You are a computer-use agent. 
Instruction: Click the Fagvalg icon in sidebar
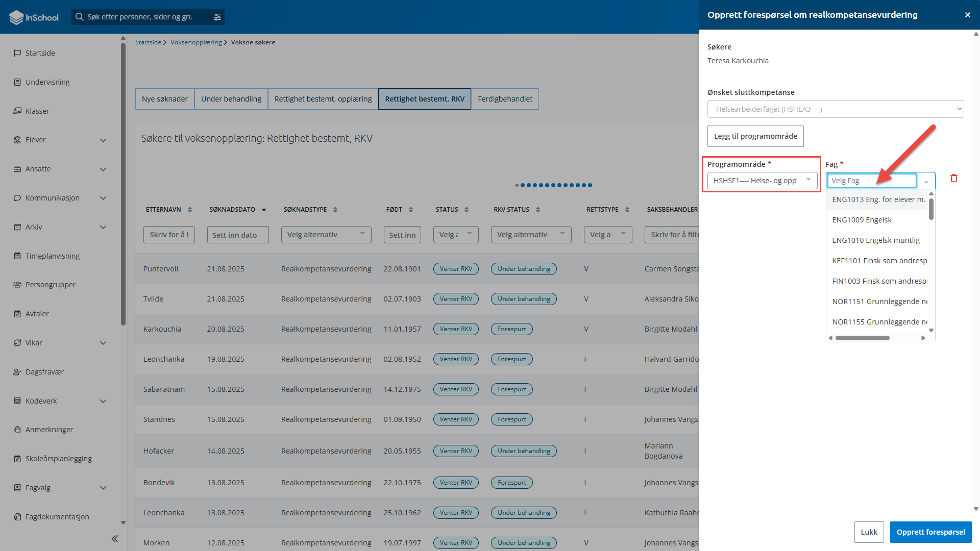tap(17, 488)
